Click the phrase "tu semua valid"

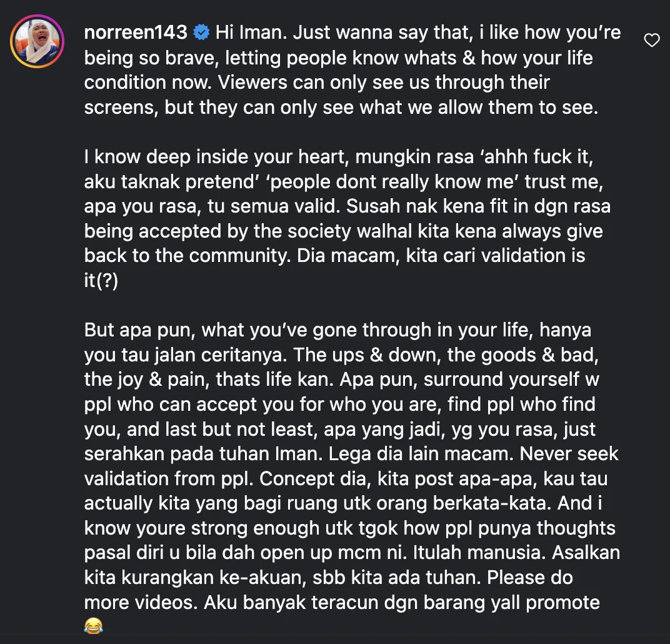(222, 206)
